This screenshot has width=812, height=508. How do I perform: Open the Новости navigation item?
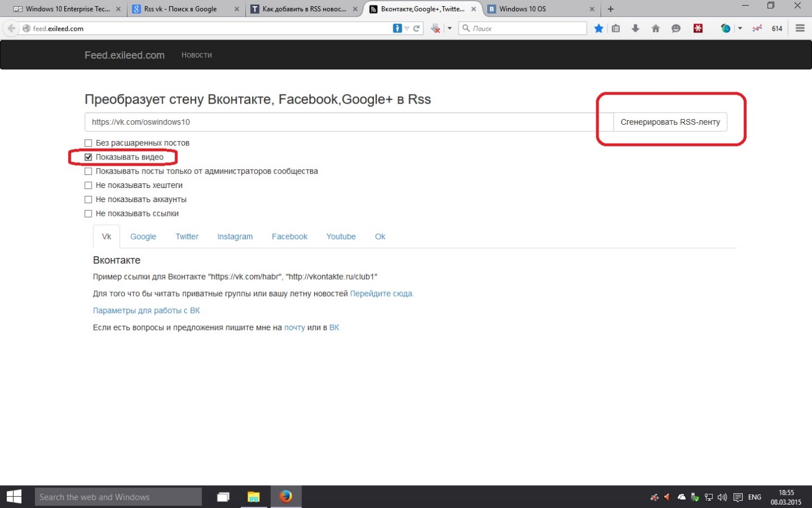[196, 55]
